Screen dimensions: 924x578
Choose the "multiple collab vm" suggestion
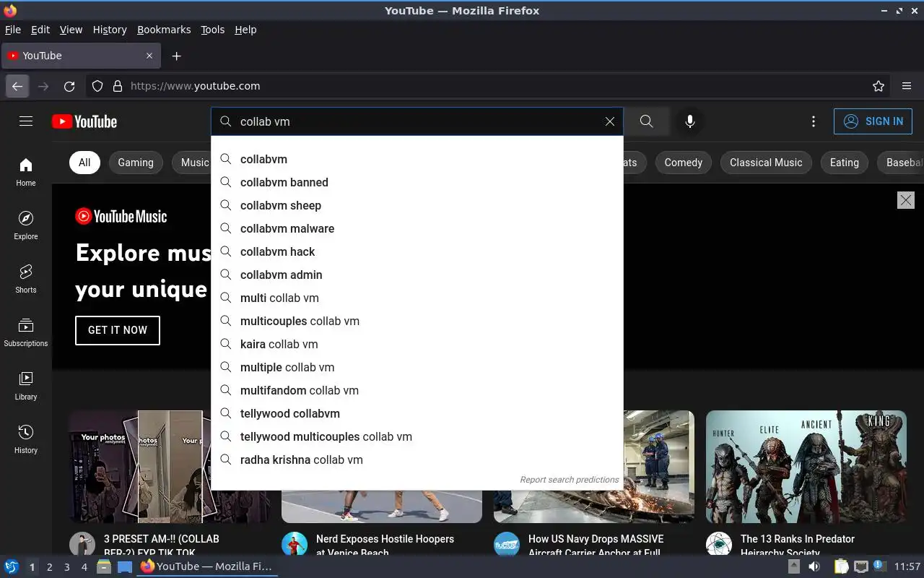[417, 367]
